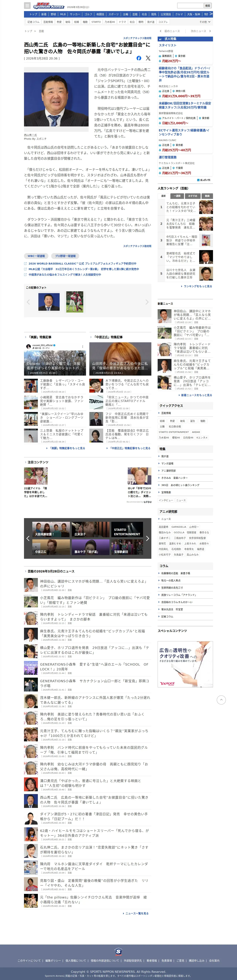Open the サッカー menu item
237x980 pixels.
pyautogui.click(x=75, y=14)
